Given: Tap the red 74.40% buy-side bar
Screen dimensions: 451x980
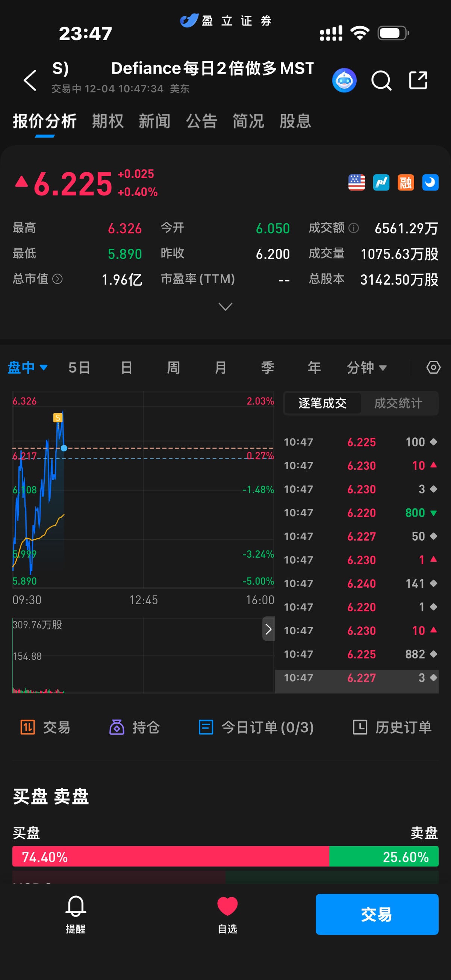Looking at the screenshot, I should point(171,856).
